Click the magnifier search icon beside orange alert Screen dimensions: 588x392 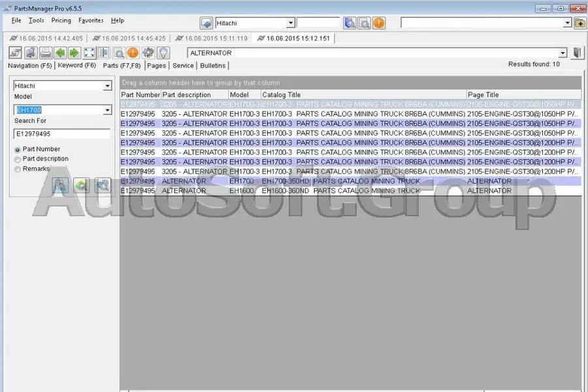coord(118,53)
